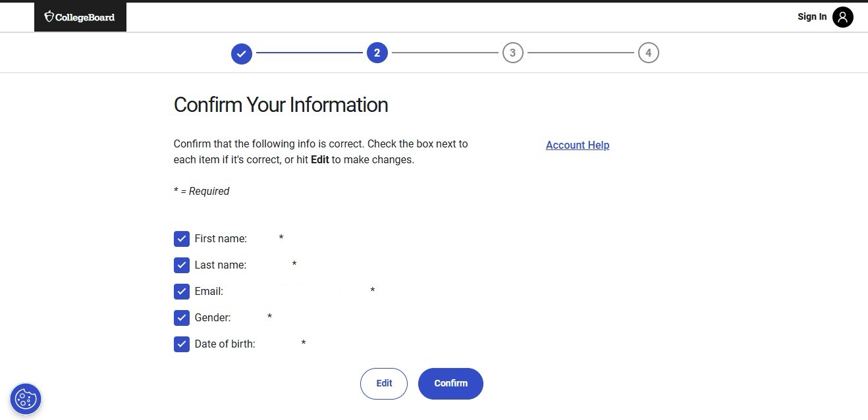Image resolution: width=868 pixels, height=420 pixels.
Task: Click the CollegeBoard logo
Action: [80, 17]
